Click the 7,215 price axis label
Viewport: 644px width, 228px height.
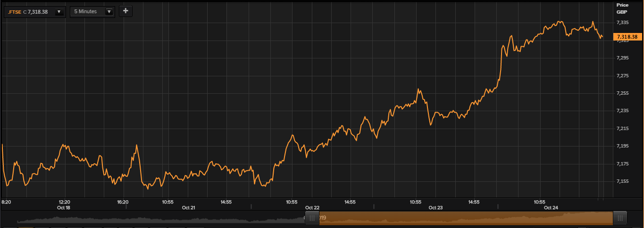pos(623,129)
